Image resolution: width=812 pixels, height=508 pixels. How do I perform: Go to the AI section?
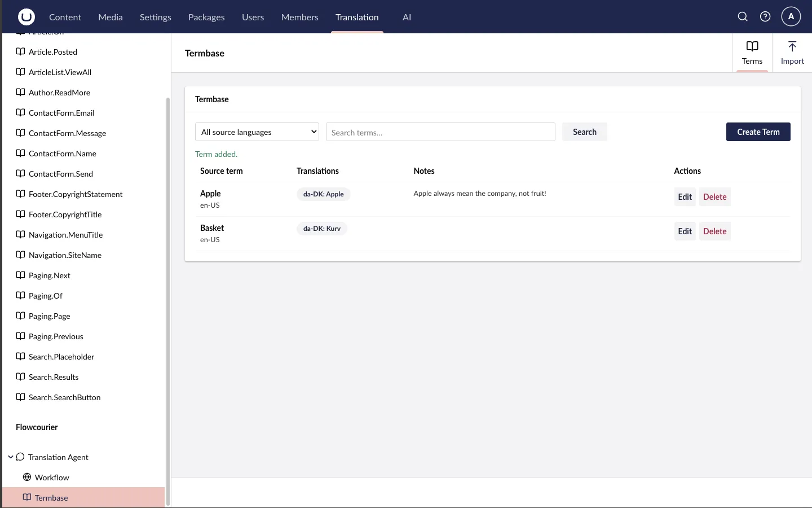click(x=407, y=17)
